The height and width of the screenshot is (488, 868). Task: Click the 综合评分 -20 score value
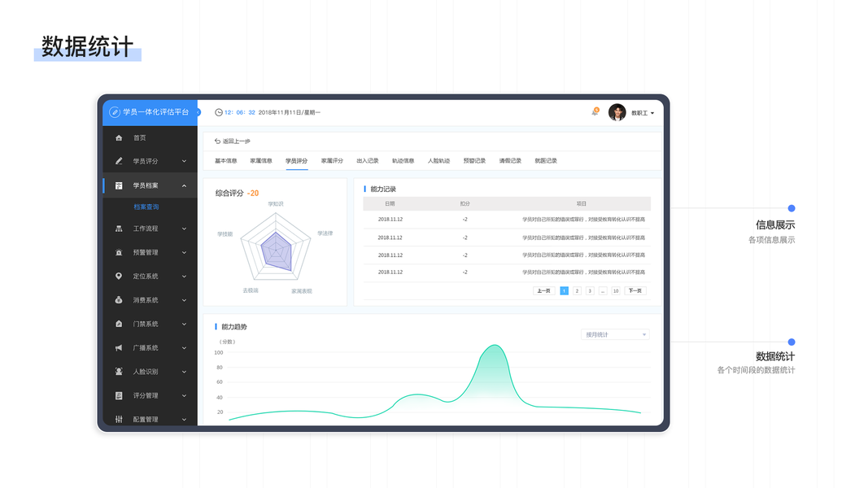[x=253, y=193]
